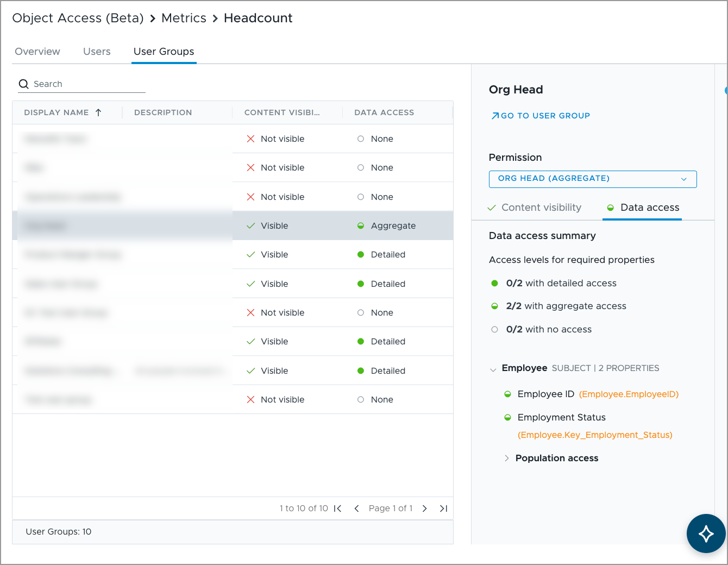The height and width of the screenshot is (565, 728).
Task: Select the Aggregate data access row
Action: point(233,225)
